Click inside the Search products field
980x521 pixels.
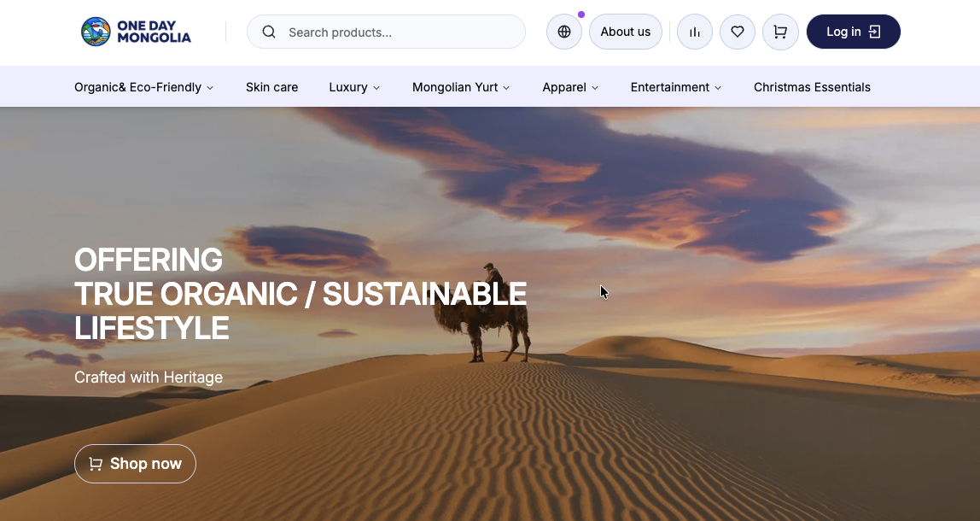[x=386, y=31]
